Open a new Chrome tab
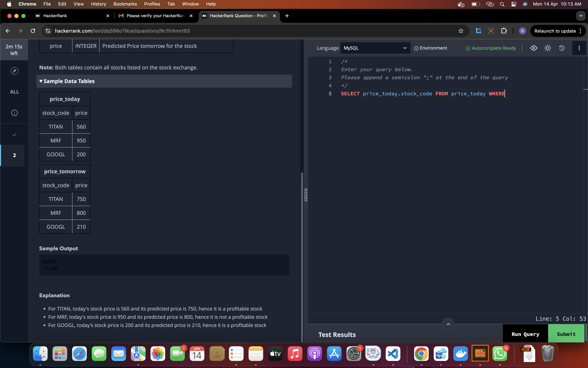Viewport: 588px width, 368px height. pos(287,16)
